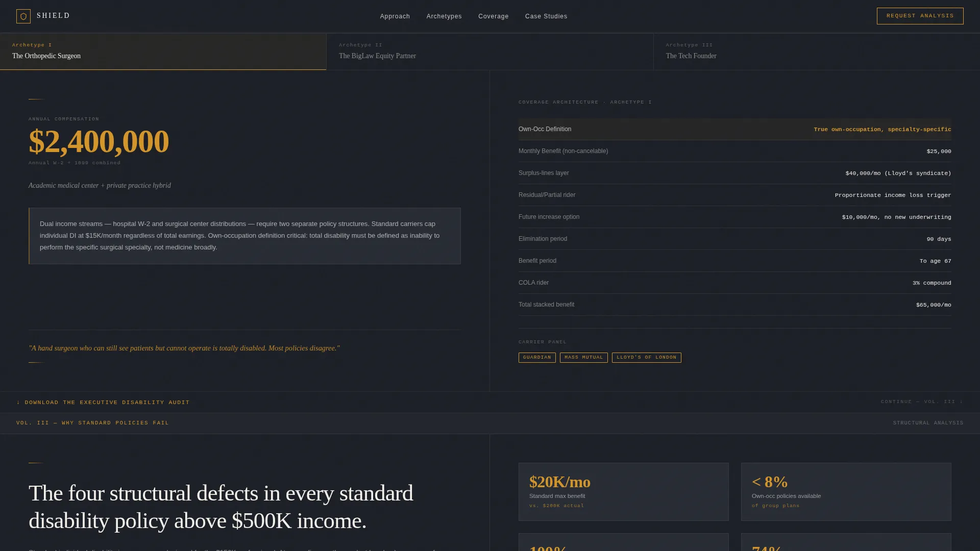Click the Total stacked benefit label
980x551 pixels.
pos(546,305)
